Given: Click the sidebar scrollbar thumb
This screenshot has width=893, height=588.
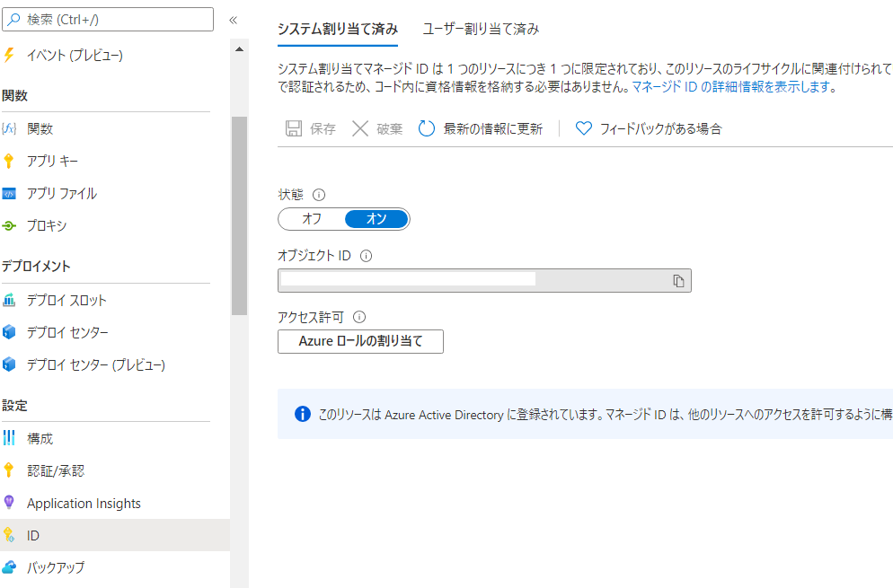Looking at the screenshot, I should pos(239,215).
